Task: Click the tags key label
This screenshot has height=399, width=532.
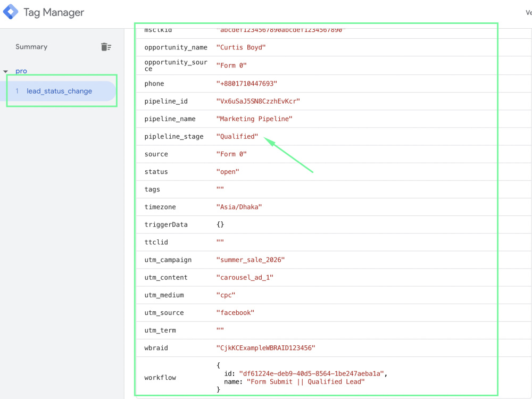Action: 152,189
